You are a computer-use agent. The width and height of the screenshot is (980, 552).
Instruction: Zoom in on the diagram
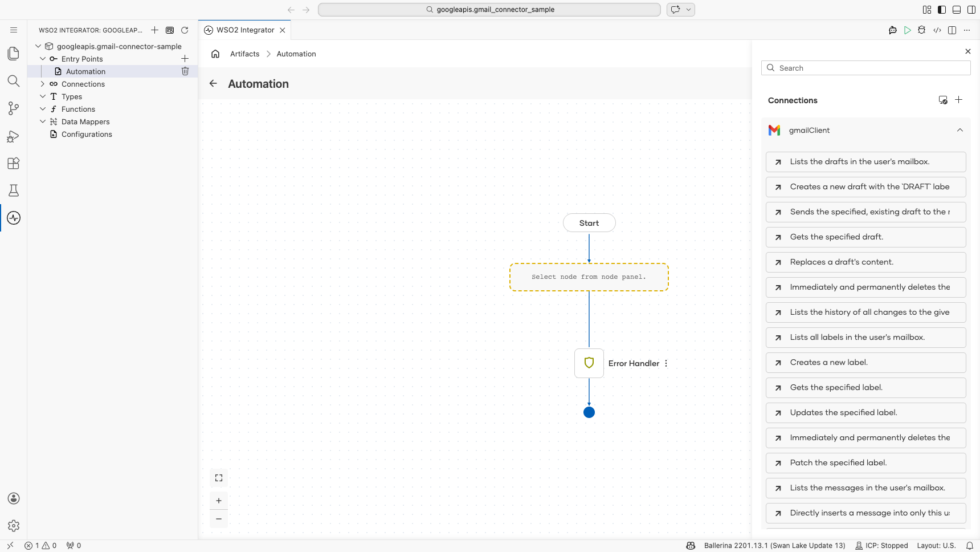[219, 501]
